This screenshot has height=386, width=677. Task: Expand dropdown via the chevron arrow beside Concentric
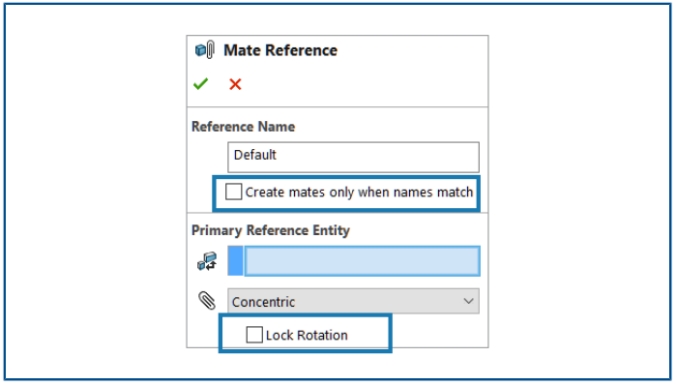coord(468,301)
